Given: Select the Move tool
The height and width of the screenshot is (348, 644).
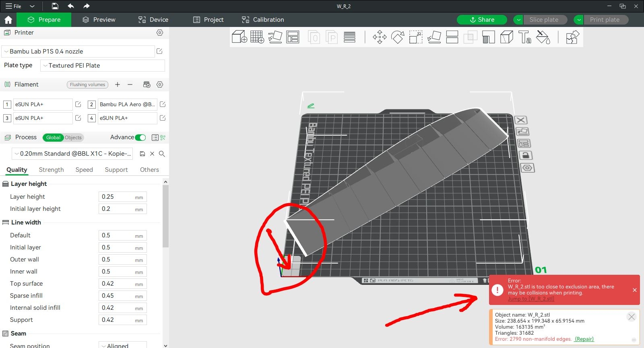Looking at the screenshot, I should (380, 37).
